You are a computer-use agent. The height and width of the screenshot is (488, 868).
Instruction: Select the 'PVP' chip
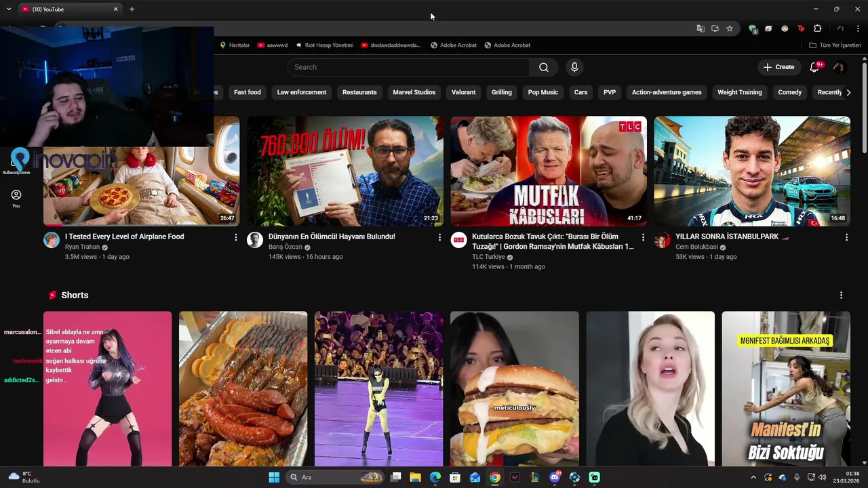click(610, 92)
